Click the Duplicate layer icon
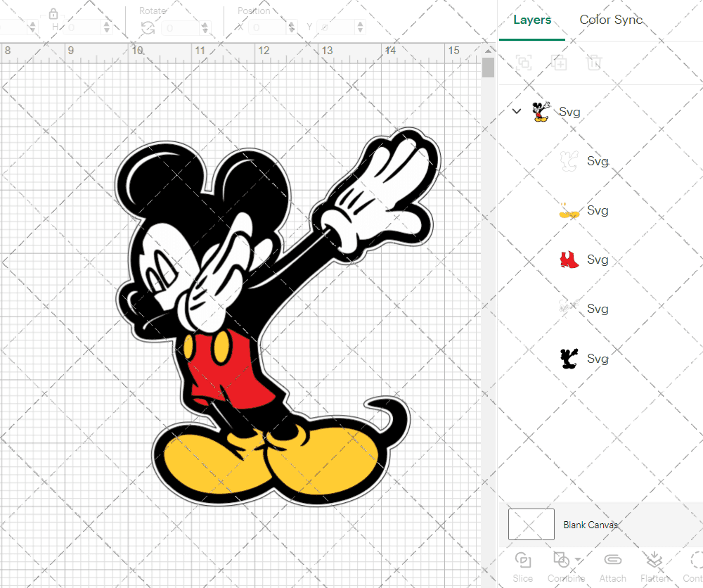Viewport: 703px width, 588px height. click(x=559, y=63)
